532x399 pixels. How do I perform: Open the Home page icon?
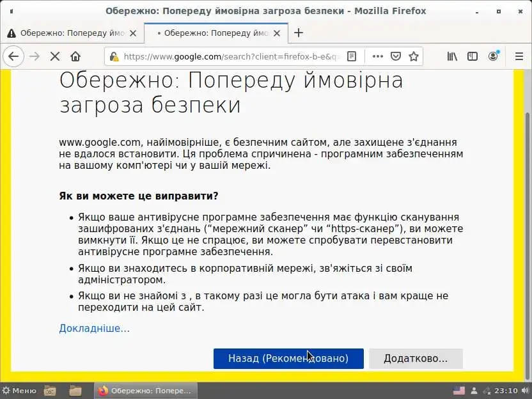tap(75, 56)
